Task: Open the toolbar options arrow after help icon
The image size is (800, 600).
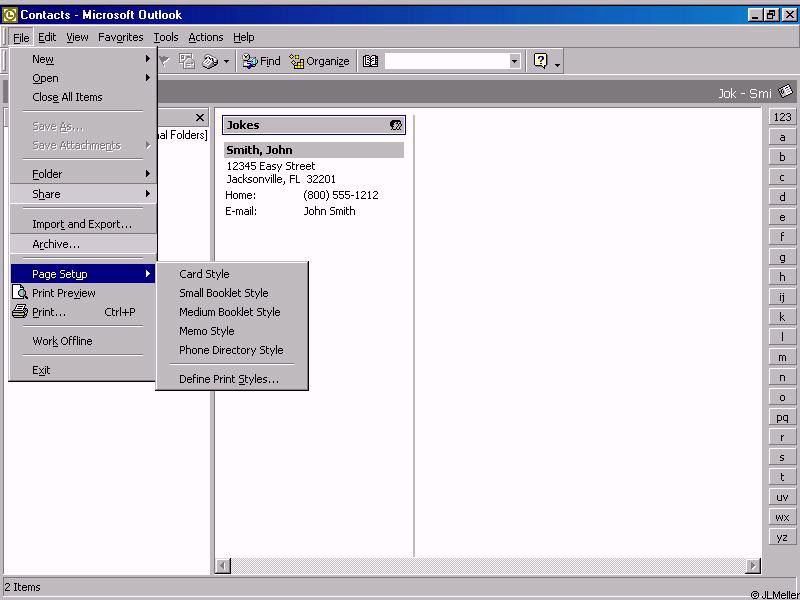Action: click(557, 63)
